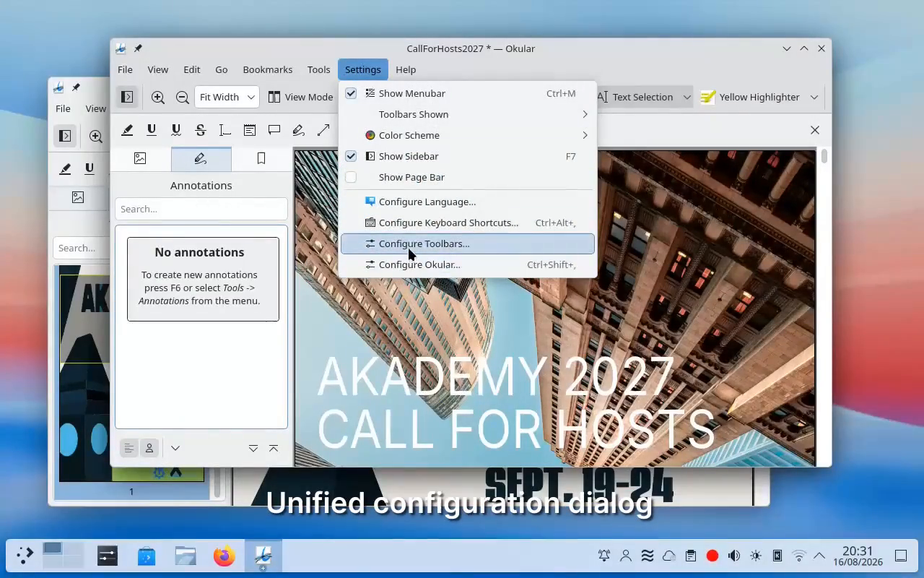Switch to Thumbnails sidebar tab in front window
This screenshot has height=578, width=924.
coord(140,159)
